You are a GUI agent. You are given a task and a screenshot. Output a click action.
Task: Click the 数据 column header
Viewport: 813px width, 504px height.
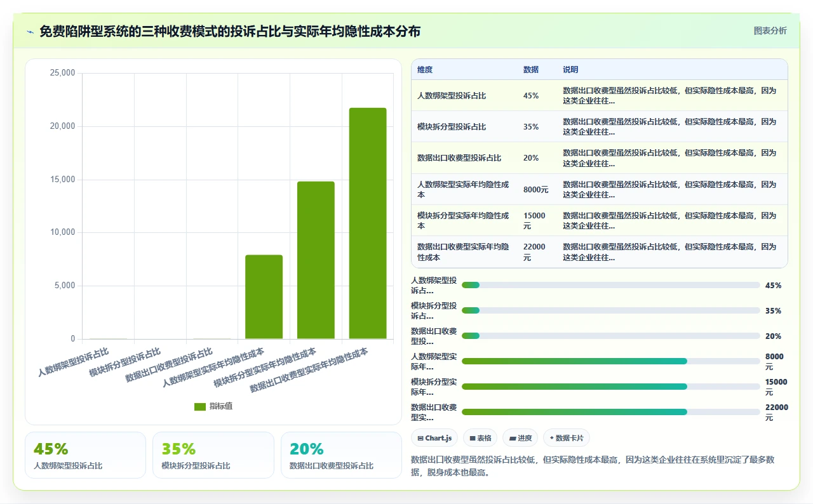[x=531, y=70]
